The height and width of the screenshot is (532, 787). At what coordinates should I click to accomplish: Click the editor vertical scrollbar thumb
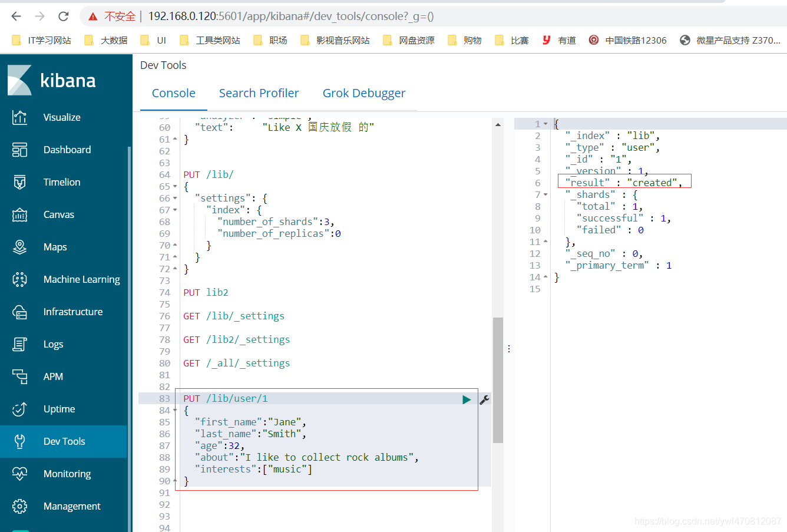tap(498, 380)
